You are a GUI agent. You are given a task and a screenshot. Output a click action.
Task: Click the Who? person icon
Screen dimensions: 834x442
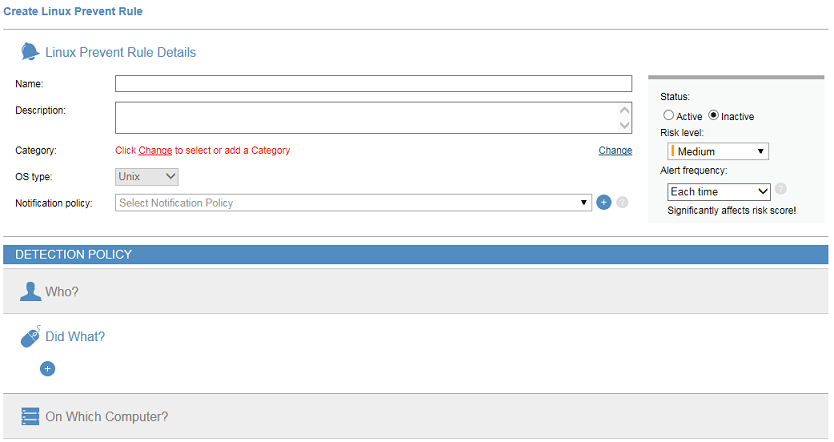pyautogui.click(x=30, y=291)
